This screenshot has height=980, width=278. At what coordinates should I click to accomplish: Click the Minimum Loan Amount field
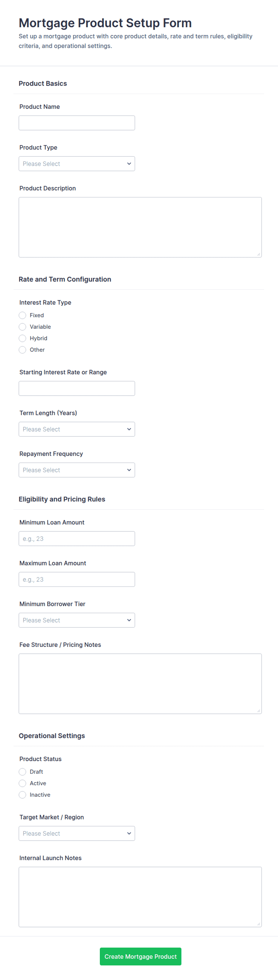[77, 538]
